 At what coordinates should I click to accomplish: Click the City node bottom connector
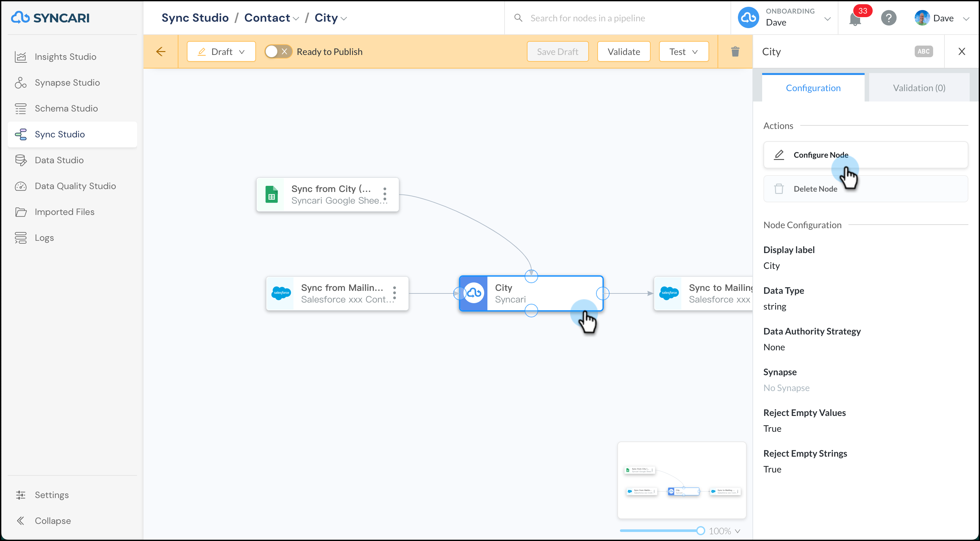click(531, 311)
